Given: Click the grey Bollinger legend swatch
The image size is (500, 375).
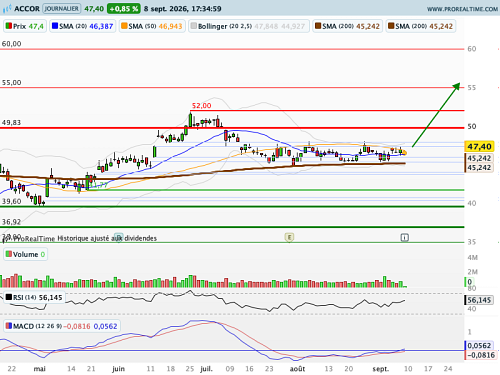Looking at the screenshot, I should click(194, 26).
